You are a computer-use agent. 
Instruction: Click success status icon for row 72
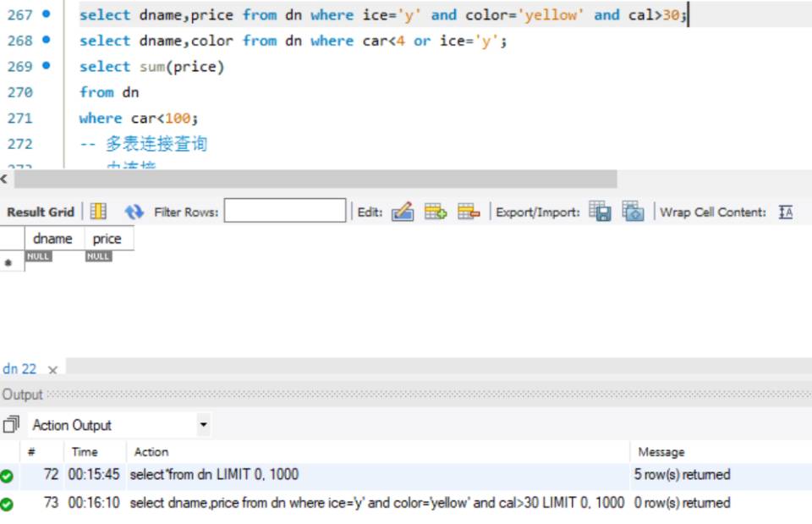click(x=7, y=476)
